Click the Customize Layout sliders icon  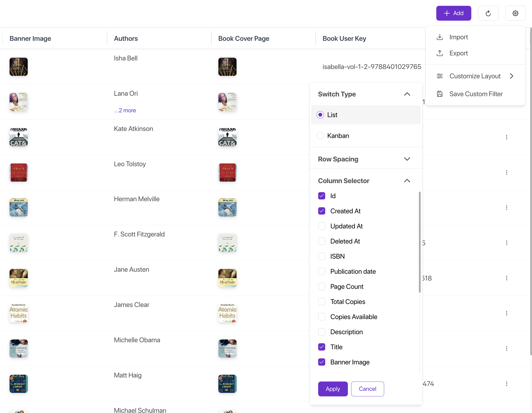[x=440, y=76]
